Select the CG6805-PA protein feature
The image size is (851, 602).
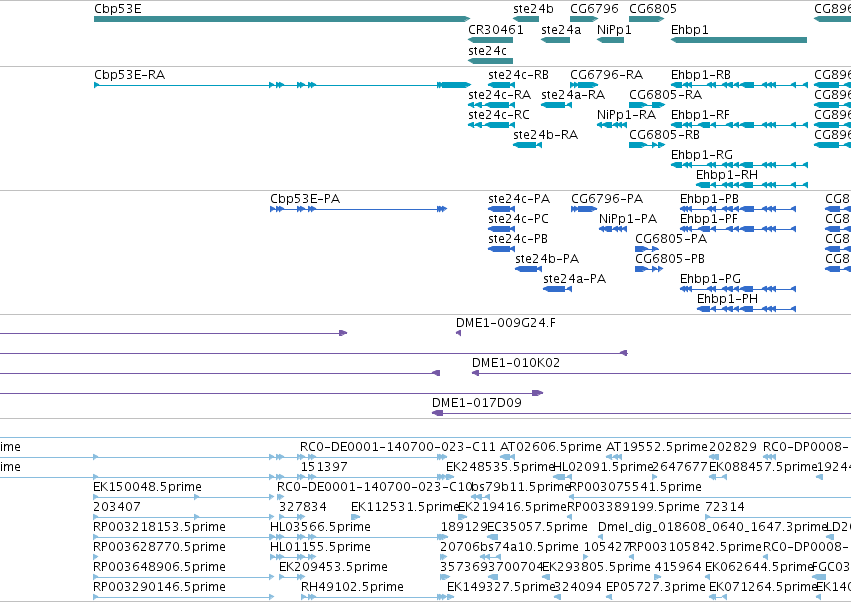coord(647,249)
